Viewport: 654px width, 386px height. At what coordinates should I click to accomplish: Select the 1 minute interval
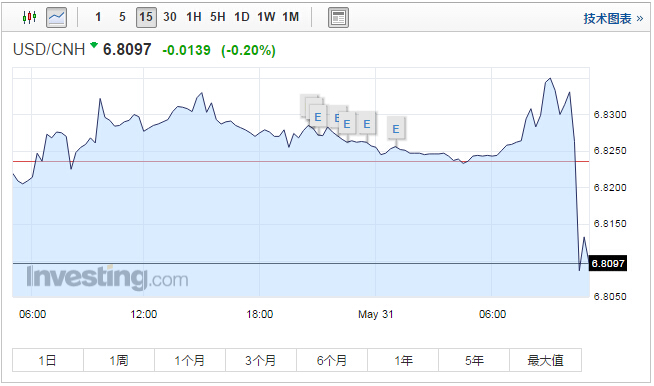point(98,17)
